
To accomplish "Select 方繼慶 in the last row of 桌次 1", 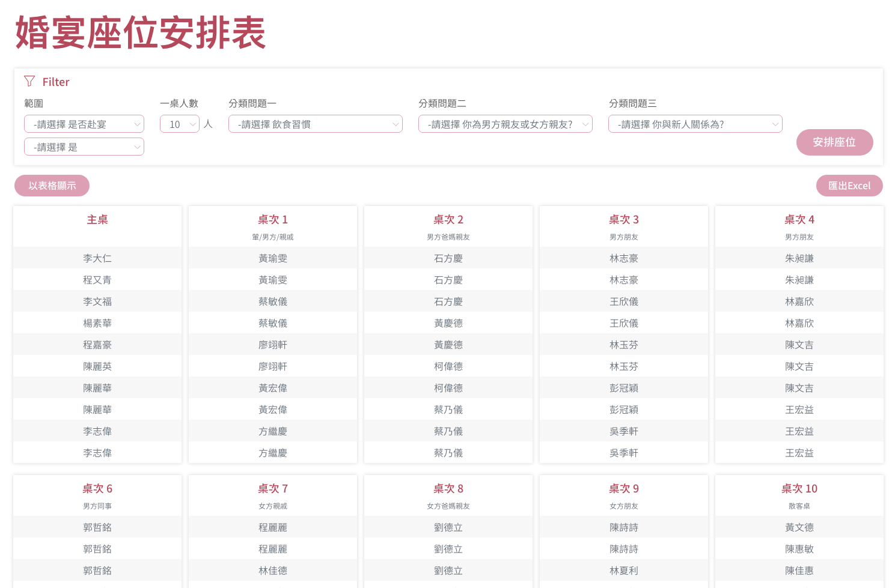I will point(273,453).
